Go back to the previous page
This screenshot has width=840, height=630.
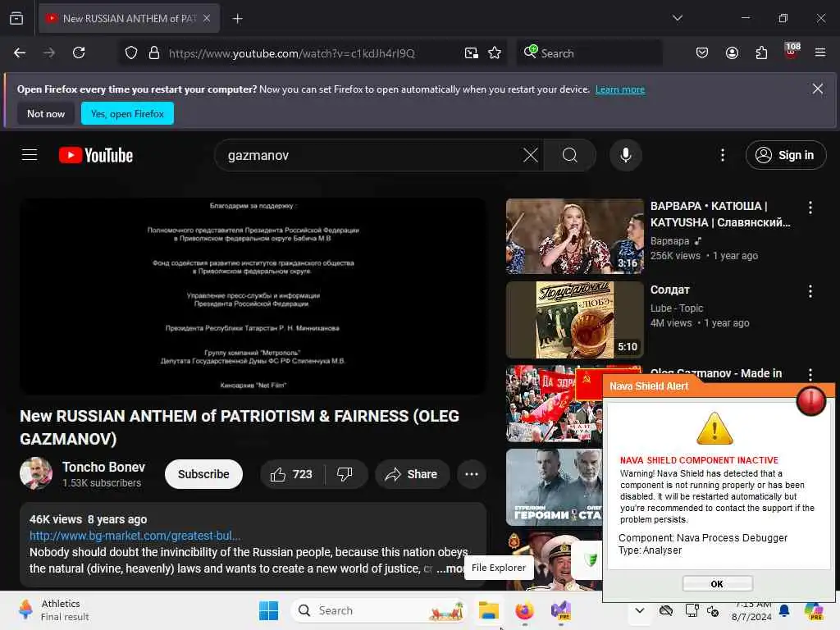(x=20, y=52)
